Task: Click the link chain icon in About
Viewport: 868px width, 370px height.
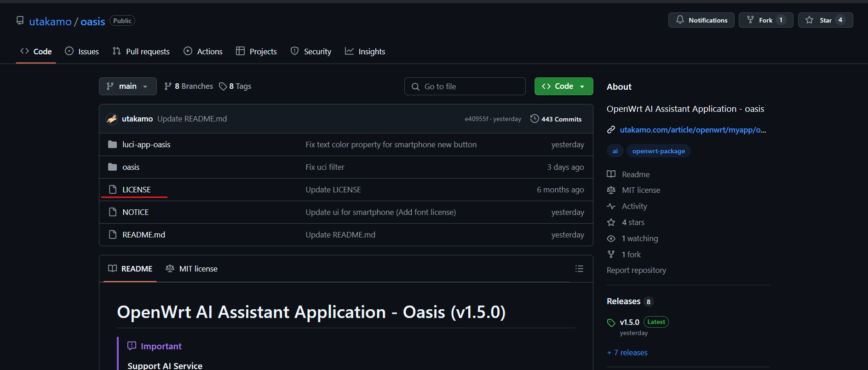Action: tap(611, 130)
